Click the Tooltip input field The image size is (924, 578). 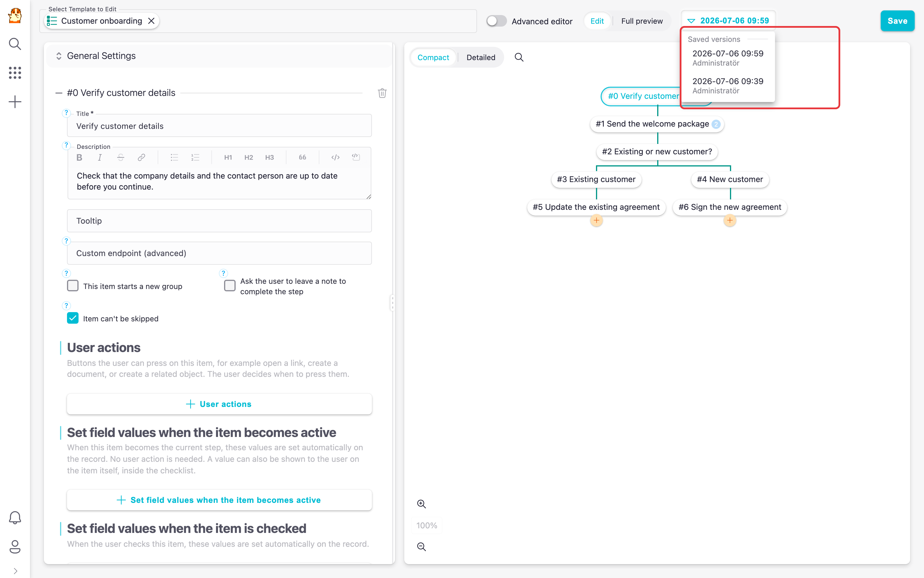[x=219, y=221]
